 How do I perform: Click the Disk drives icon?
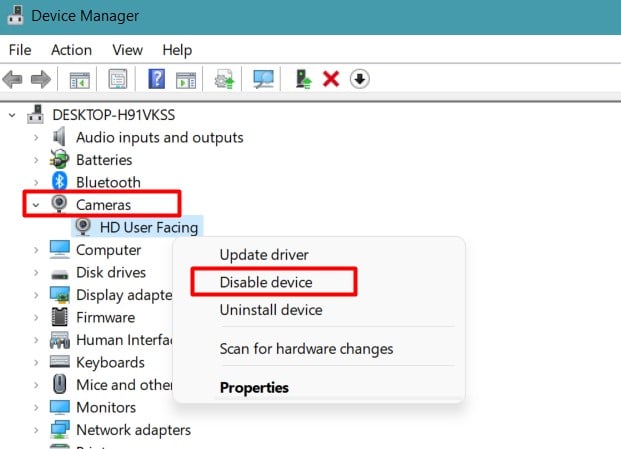click(60, 274)
